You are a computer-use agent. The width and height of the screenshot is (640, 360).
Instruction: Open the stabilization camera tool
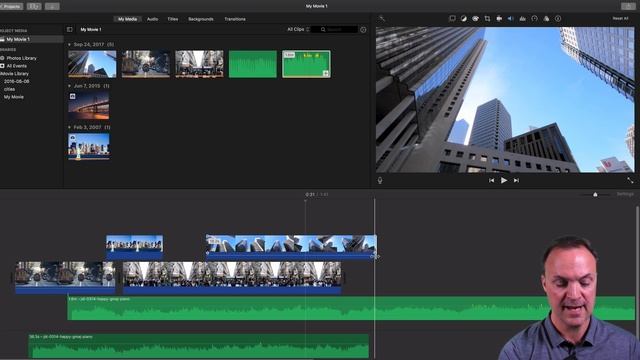499,18
